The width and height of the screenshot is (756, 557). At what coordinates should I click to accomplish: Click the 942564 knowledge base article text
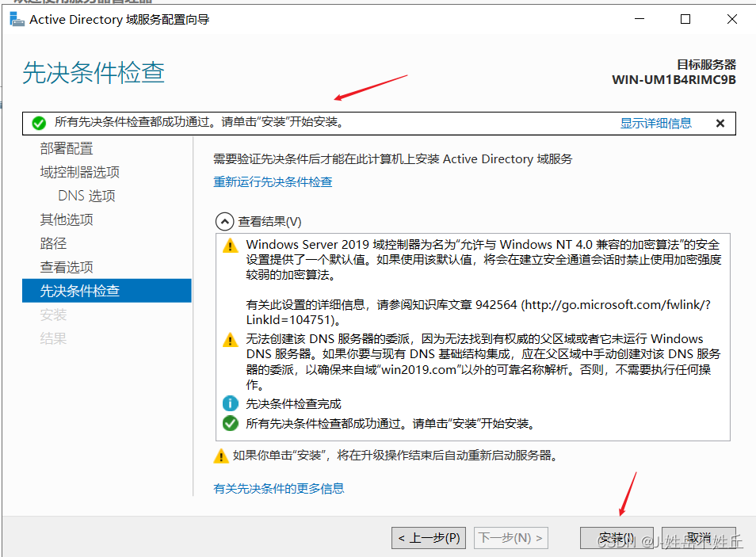pos(496,305)
